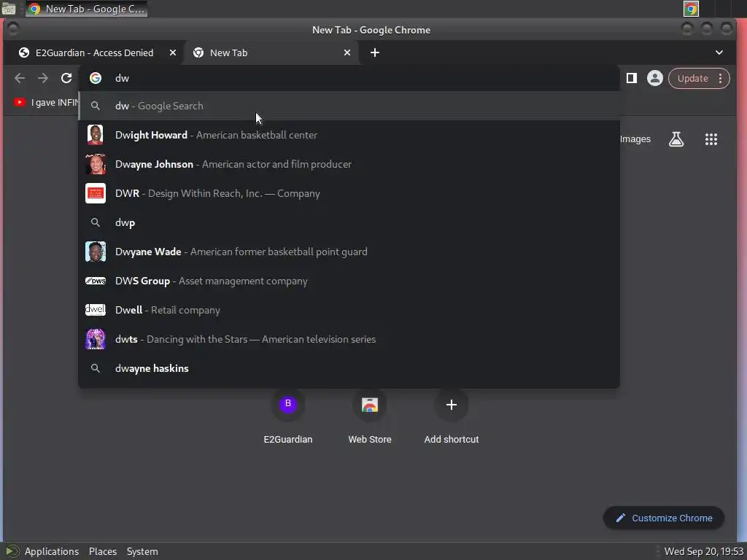The height and width of the screenshot is (560, 747).
Task: Select New Tab - Google Chrome taskbar entry
Action: click(x=86, y=9)
